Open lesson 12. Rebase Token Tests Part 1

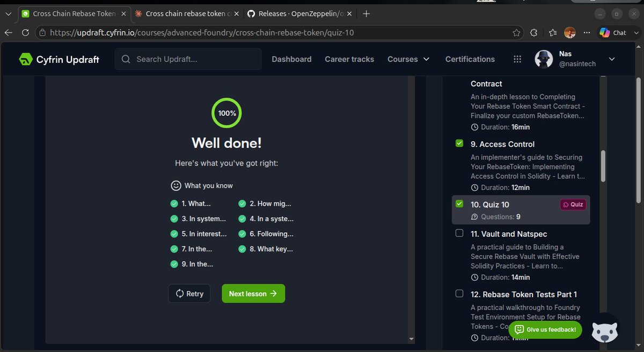click(x=524, y=294)
